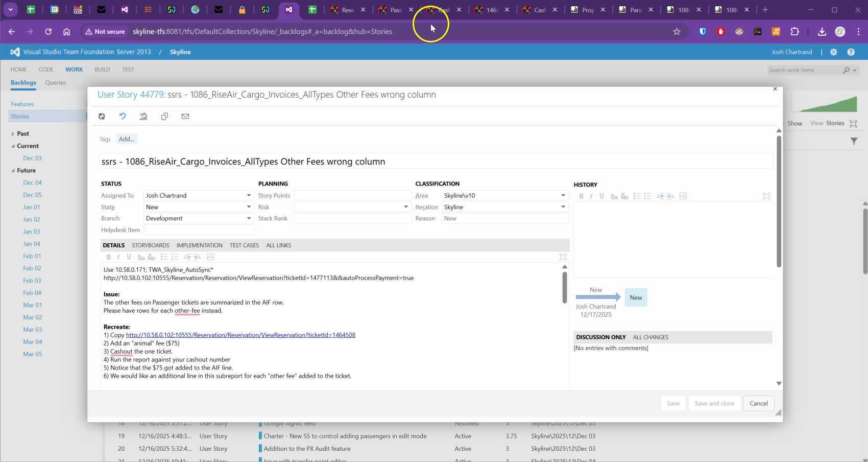Focus the Story Points field
The width and height of the screenshot is (868, 462).
(352, 196)
